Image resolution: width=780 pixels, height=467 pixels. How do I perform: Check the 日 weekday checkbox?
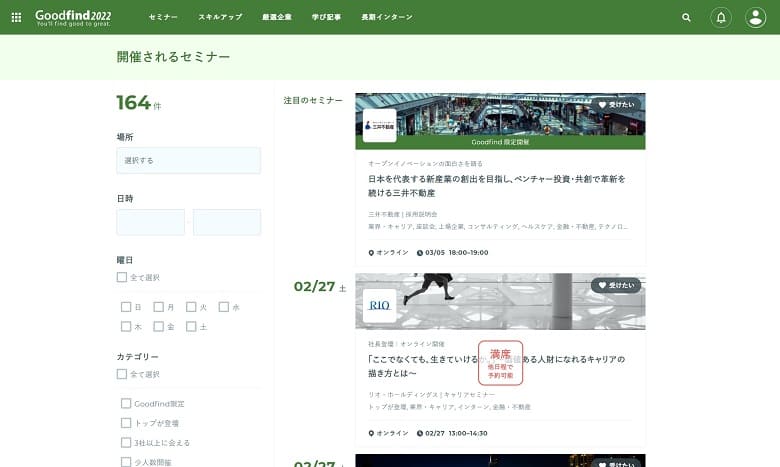point(126,307)
